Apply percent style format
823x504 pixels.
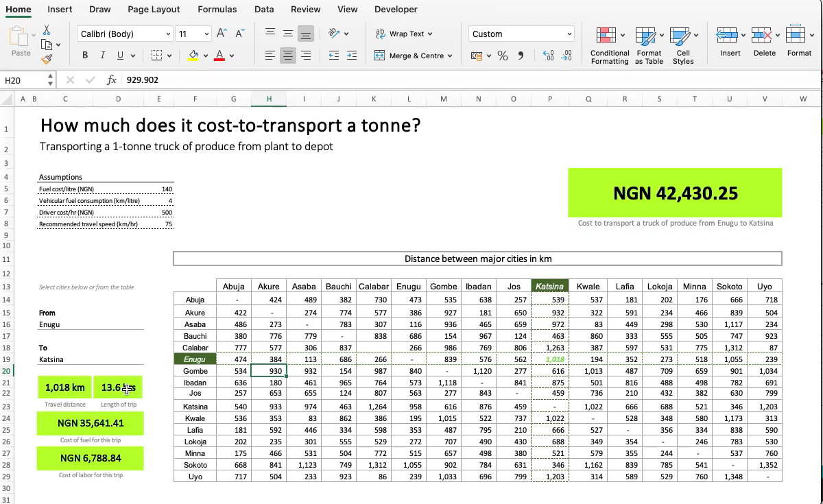click(x=503, y=56)
